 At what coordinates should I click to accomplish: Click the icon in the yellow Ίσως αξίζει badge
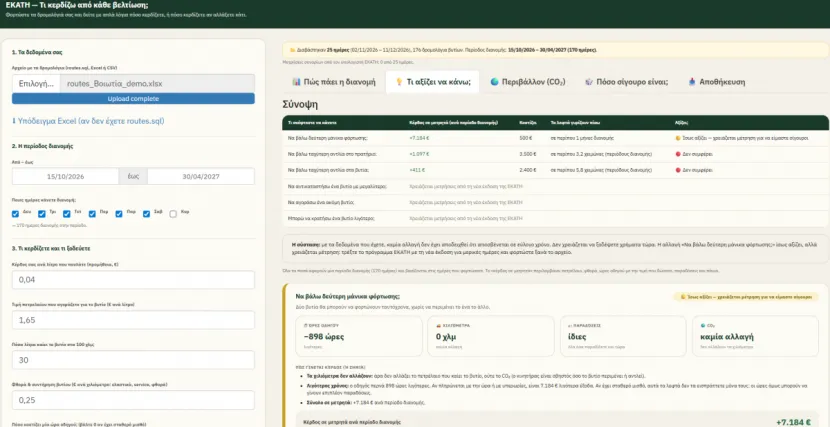click(683, 297)
